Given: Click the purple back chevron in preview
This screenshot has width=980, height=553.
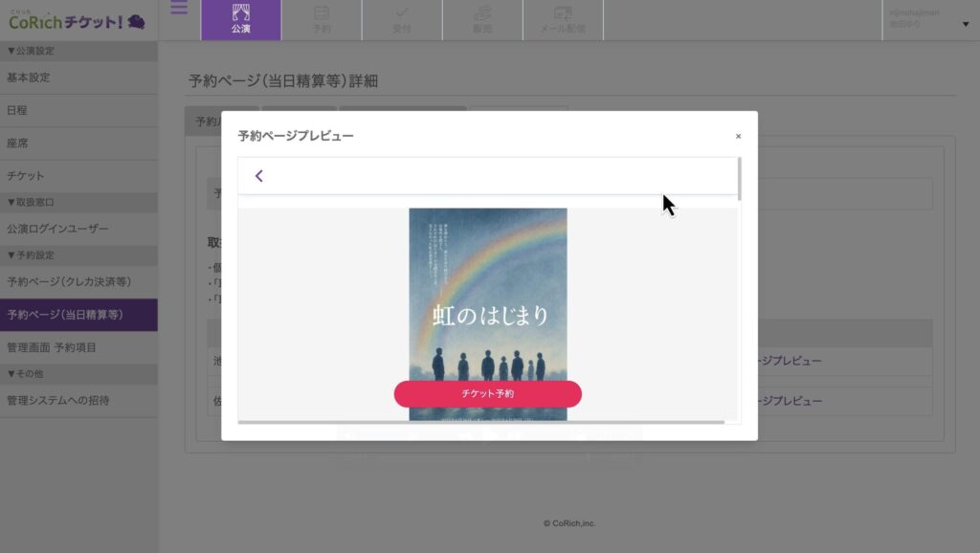Looking at the screenshot, I should 259,176.
